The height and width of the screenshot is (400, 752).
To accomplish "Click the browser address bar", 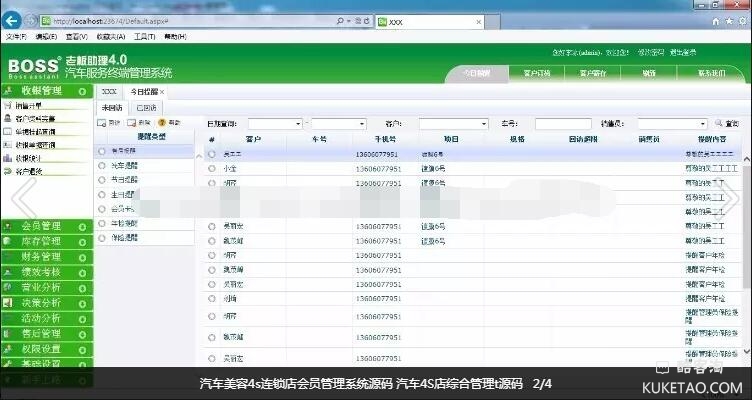I will pos(192,21).
